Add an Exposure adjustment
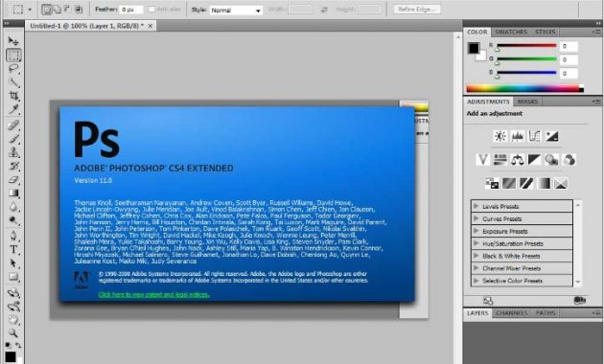Screen dimensions: 604x364 point(551,136)
